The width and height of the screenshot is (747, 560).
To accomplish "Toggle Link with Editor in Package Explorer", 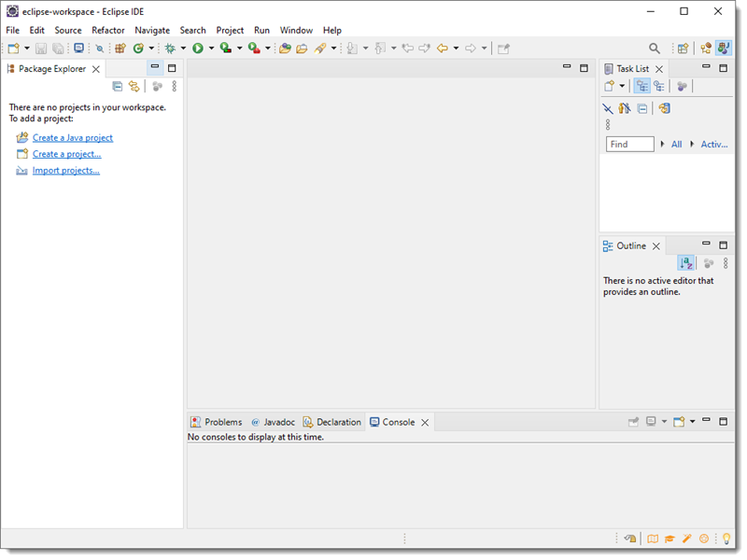I will pos(134,86).
